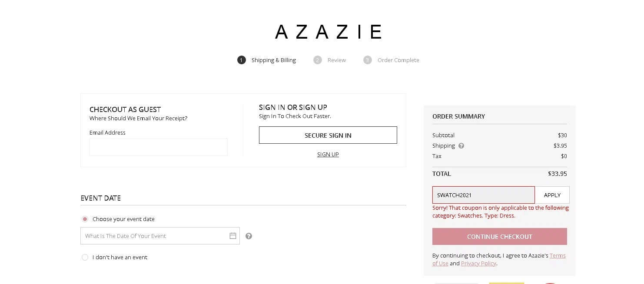Go to the Review step label

(337, 60)
